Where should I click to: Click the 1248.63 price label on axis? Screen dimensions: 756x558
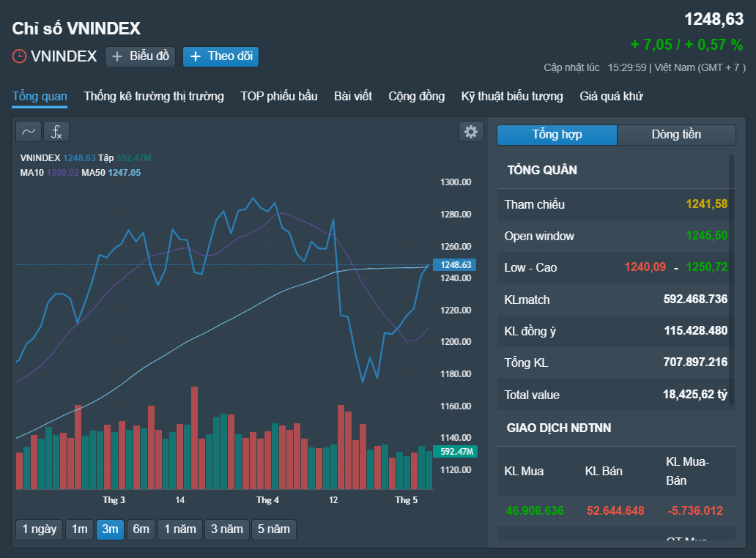click(x=455, y=264)
